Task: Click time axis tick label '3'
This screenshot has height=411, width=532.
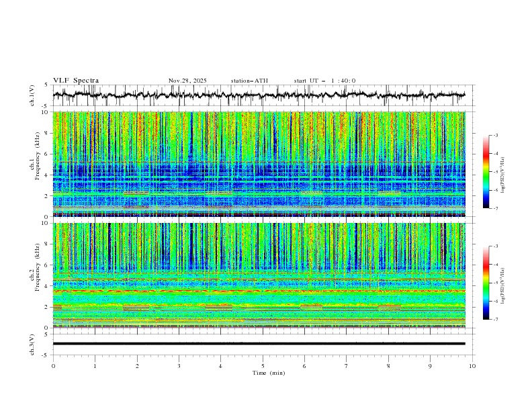Action: point(179,366)
